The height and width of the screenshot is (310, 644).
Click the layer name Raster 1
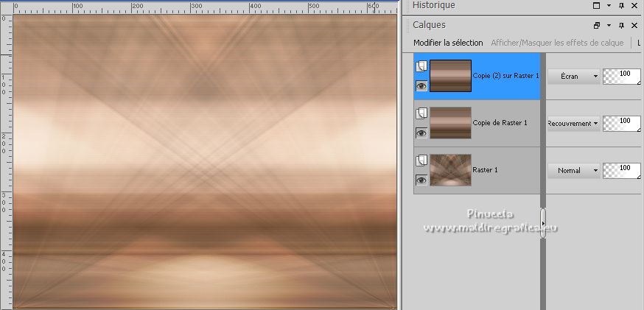[x=485, y=169]
